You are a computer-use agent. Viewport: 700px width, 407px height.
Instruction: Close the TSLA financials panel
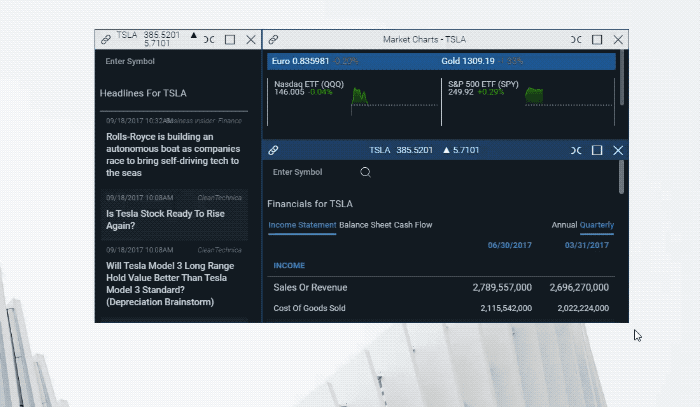pos(618,150)
